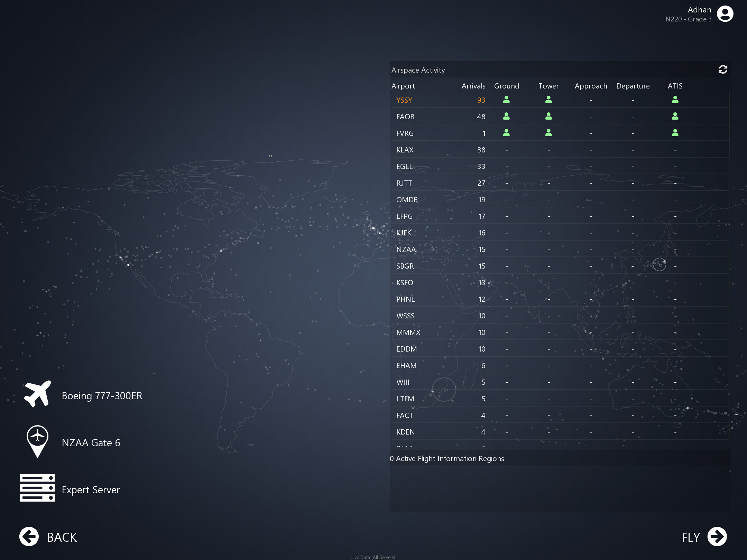Select the YSSY airport row
The height and width of the screenshot is (560, 747).
point(404,100)
